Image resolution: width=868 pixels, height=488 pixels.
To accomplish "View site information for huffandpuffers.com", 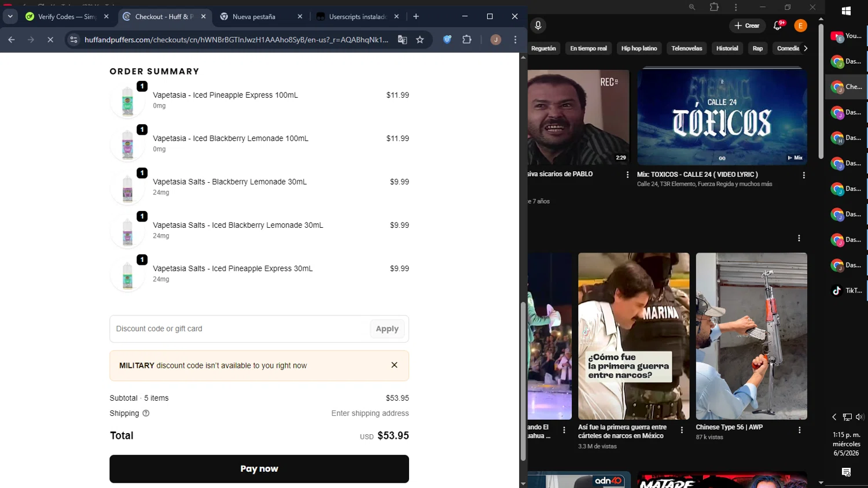I will pos(73,40).
